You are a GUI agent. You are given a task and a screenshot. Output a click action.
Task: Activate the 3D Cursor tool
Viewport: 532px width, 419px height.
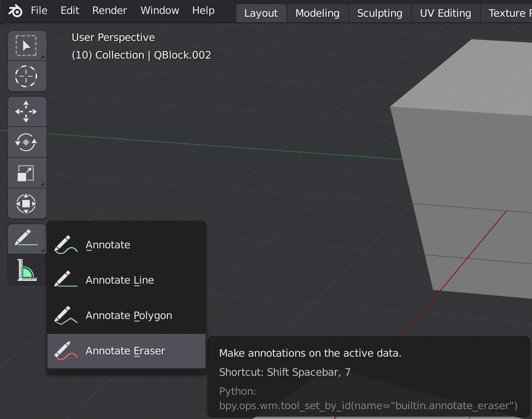(27, 76)
